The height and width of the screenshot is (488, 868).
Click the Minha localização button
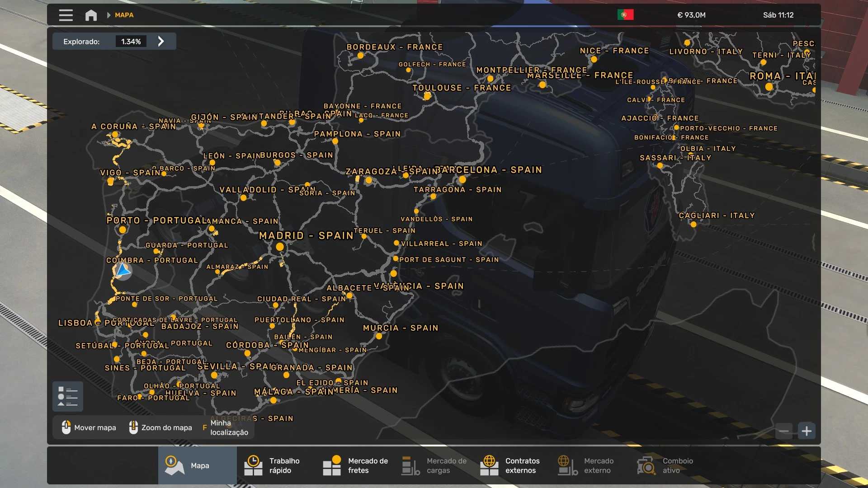(229, 427)
